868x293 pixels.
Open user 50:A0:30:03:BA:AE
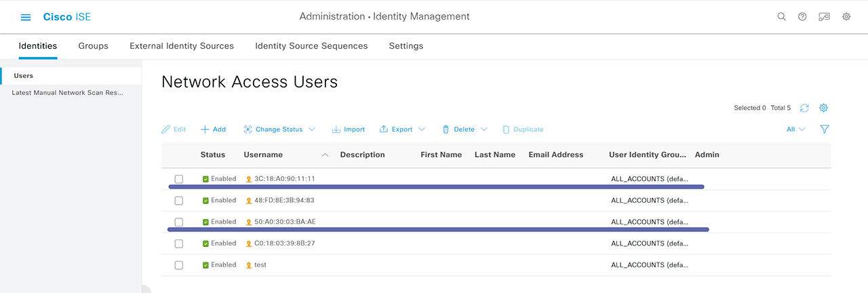pyautogui.click(x=285, y=222)
